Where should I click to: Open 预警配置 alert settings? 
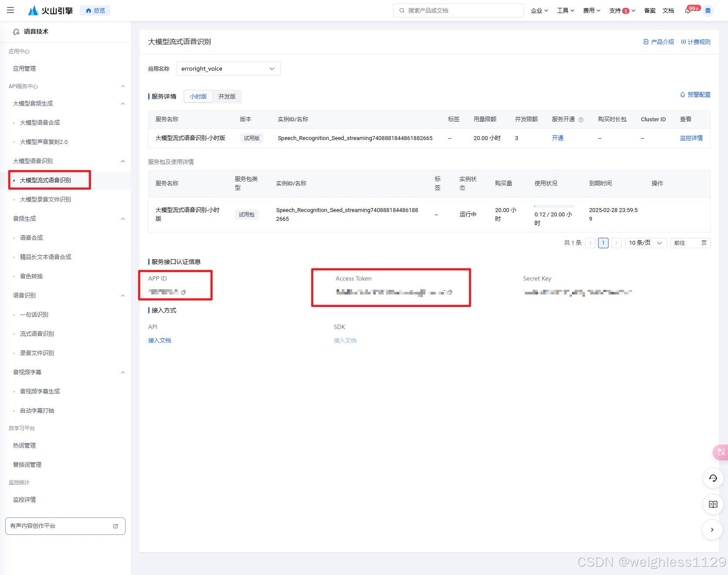(x=695, y=95)
